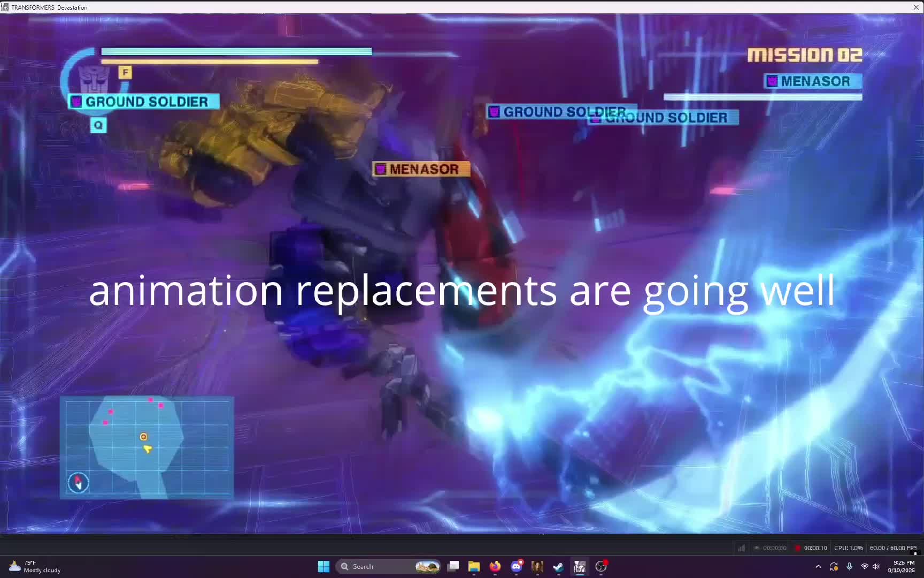Image resolution: width=924 pixels, height=578 pixels.
Task: Open File Explorer from the taskbar
Action: [x=474, y=566]
